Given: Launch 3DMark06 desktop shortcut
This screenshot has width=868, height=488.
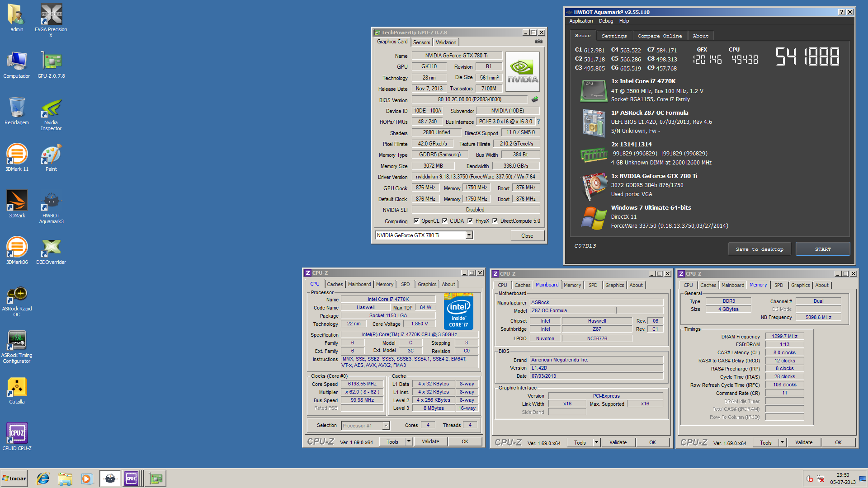Looking at the screenshot, I should pos(17,251).
